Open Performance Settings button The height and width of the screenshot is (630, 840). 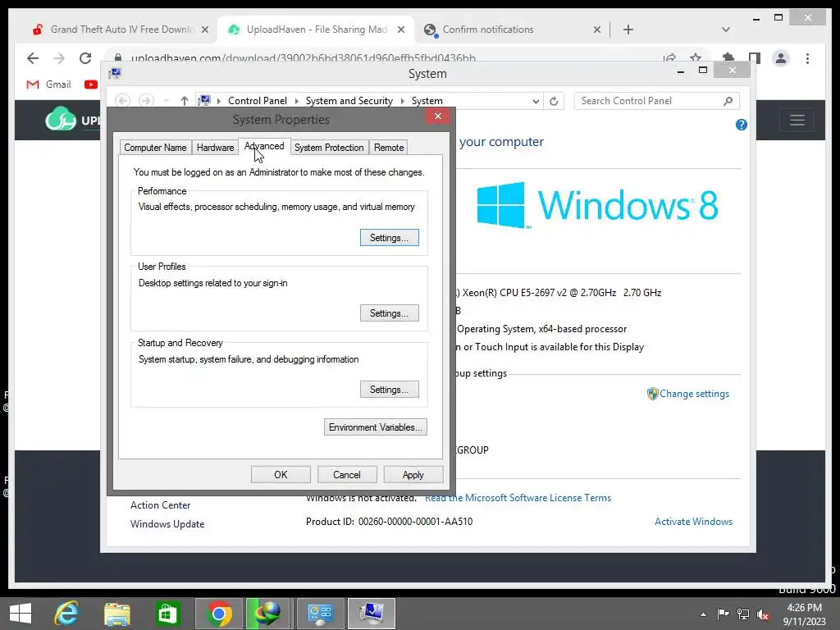coord(390,238)
